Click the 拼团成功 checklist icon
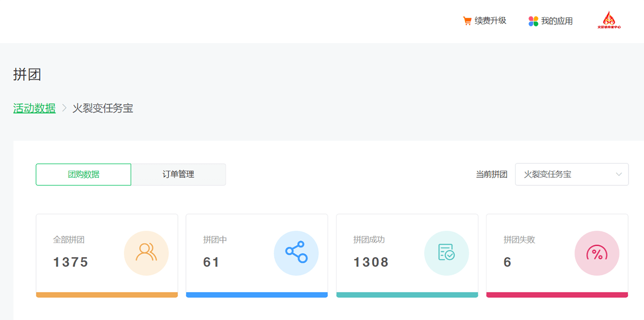Screen dimensions: 644x320 pos(446,253)
